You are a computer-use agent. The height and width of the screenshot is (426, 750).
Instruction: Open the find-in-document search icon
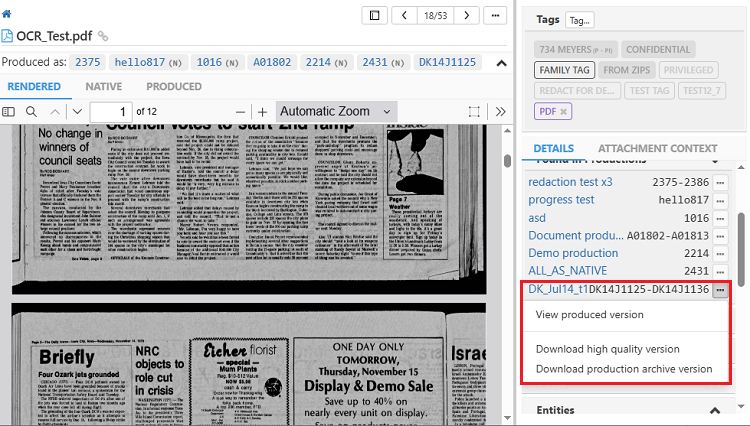click(x=32, y=111)
